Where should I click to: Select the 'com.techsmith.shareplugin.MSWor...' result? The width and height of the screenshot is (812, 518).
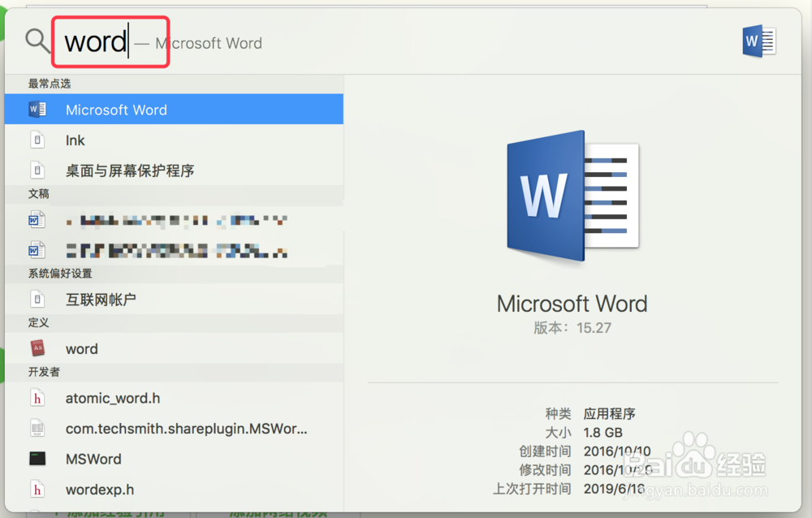click(174, 429)
